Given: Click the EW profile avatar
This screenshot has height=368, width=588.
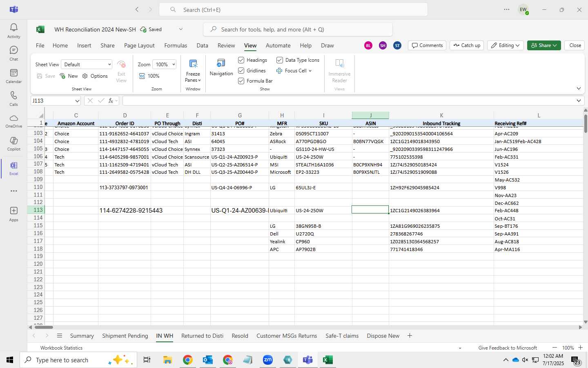Looking at the screenshot, I should (523, 9).
